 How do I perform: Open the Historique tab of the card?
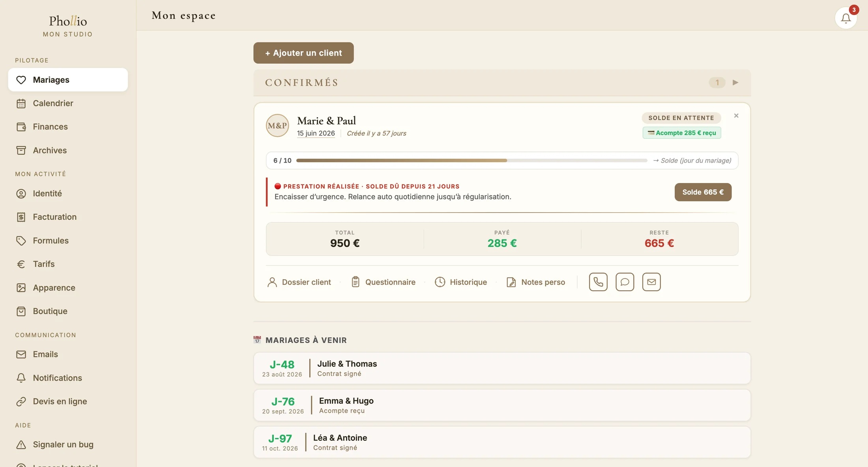[461, 282]
